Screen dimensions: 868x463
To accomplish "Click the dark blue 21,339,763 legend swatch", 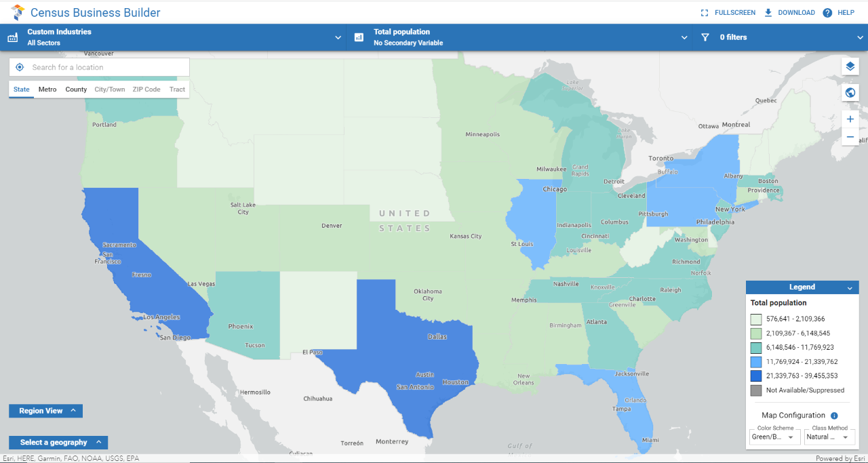I will [x=756, y=376].
